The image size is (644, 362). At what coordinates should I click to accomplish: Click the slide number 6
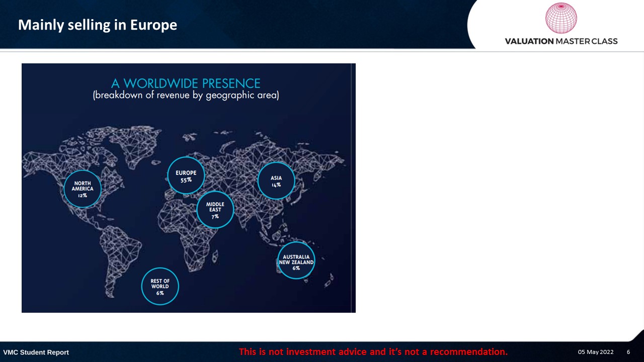click(x=628, y=352)
